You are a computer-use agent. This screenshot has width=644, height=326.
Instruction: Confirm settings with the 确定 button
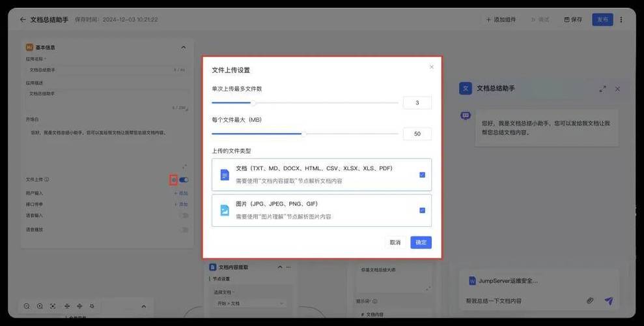421,242
